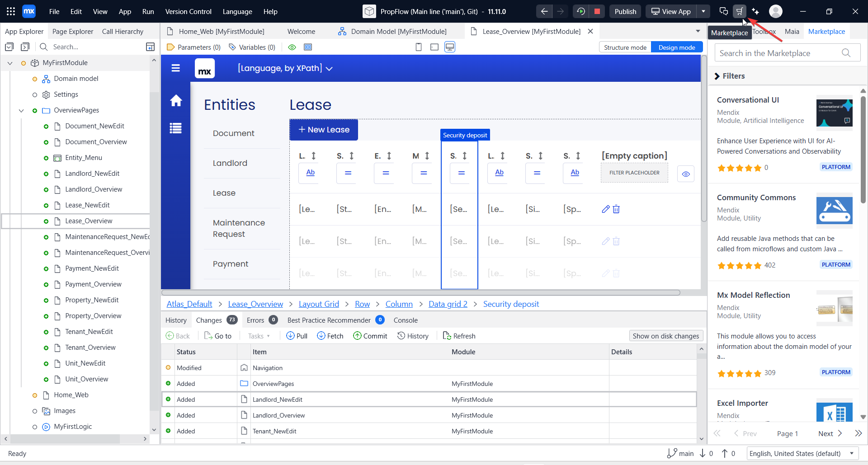The width and height of the screenshot is (868, 465).
Task: Open the Marketplace cart icon
Action: click(740, 11)
